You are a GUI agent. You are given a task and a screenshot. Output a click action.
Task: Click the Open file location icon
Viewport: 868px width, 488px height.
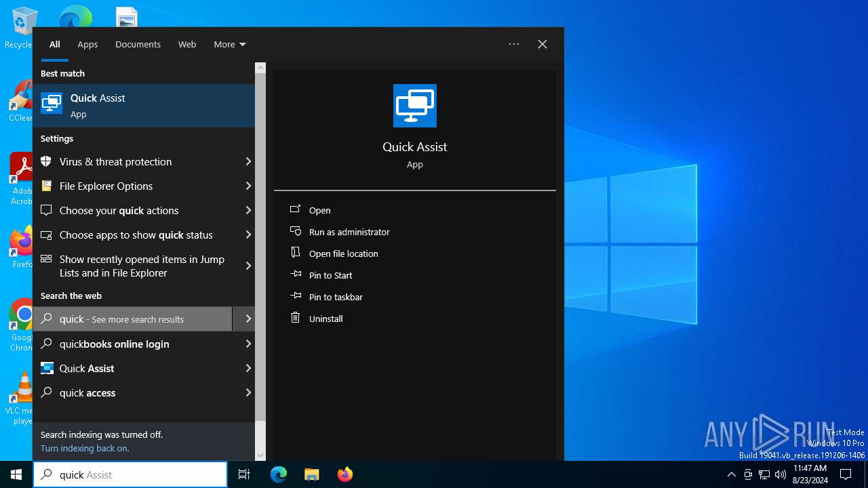296,253
